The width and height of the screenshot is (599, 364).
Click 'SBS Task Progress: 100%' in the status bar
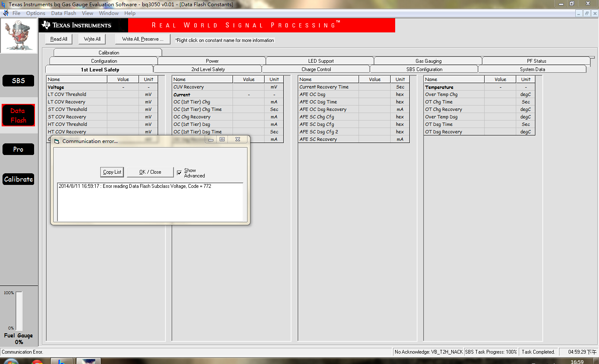(x=491, y=352)
